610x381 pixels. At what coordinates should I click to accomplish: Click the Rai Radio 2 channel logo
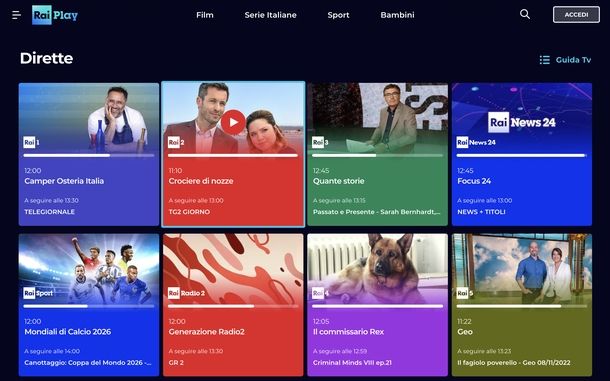click(186, 293)
